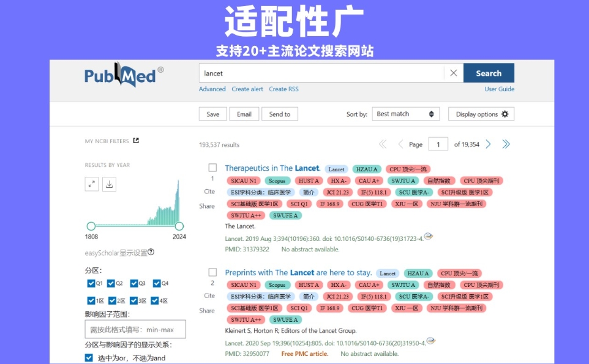This screenshot has height=364, width=589.
Task: Click the impact factor min-max input field
Action: coord(137,329)
